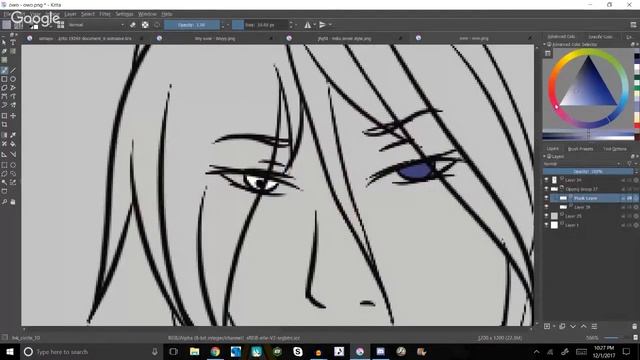Image resolution: width=640 pixels, height=360 pixels.
Task: Open the Filter menu
Action: [x=105, y=14]
